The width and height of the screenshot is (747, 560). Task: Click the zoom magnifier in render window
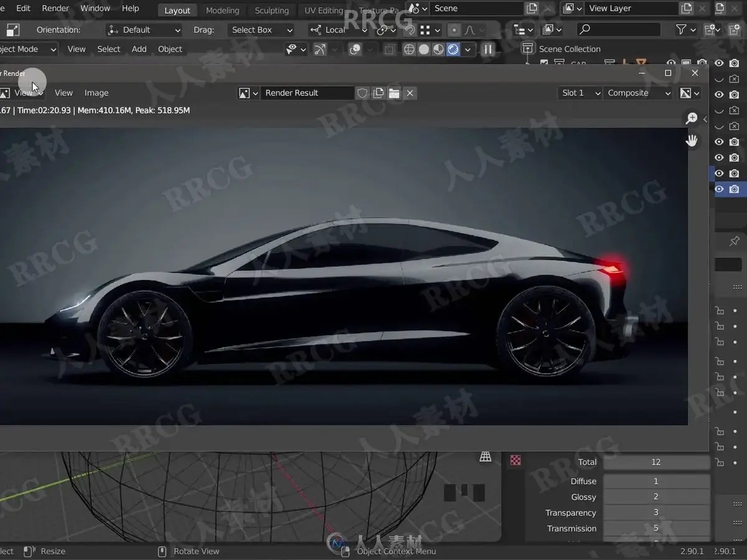tap(691, 118)
